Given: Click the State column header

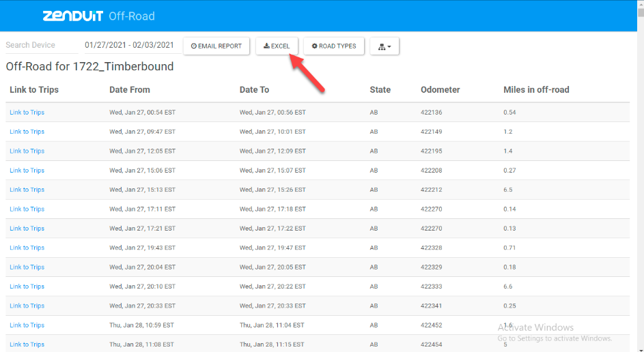Looking at the screenshot, I should pyautogui.click(x=380, y=90).
